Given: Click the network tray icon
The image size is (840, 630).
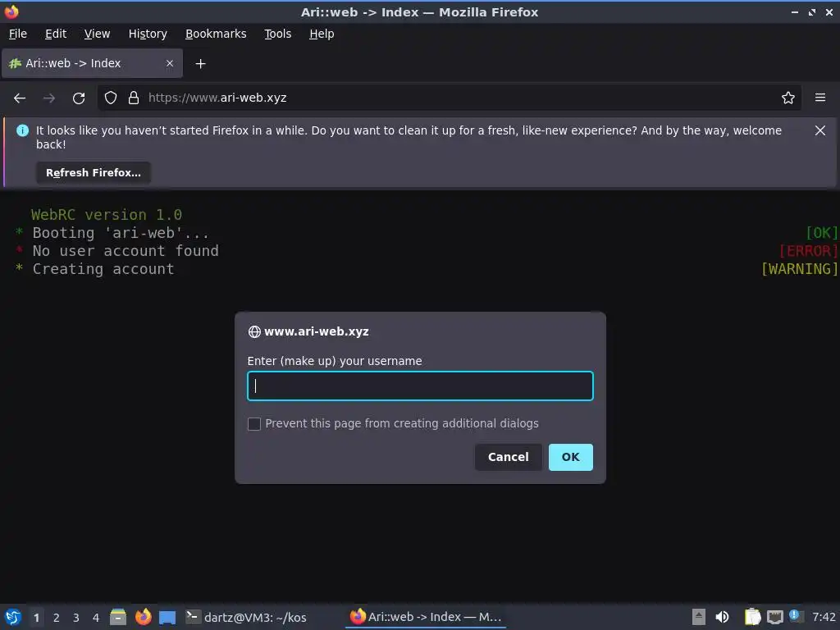Looking at the screenshot, I should click(x=774, y=617).
